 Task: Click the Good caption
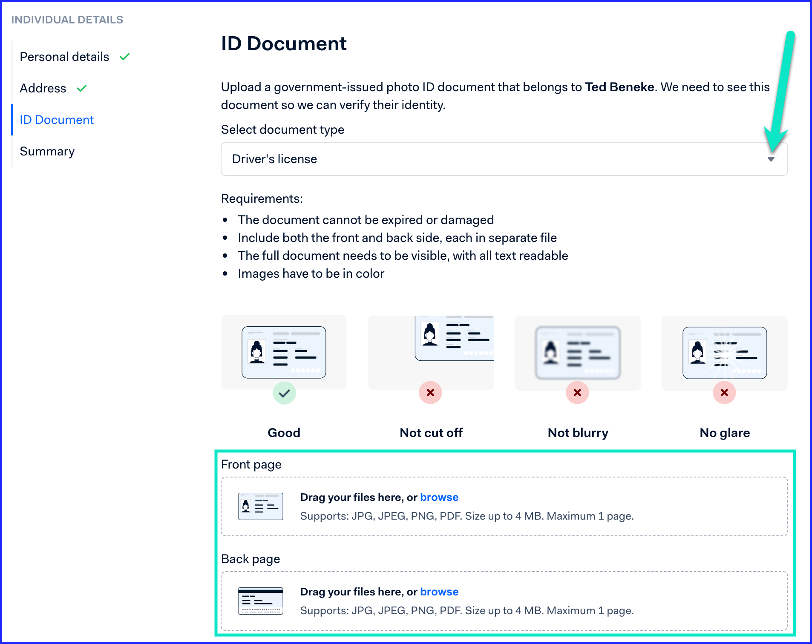(284, 433)
